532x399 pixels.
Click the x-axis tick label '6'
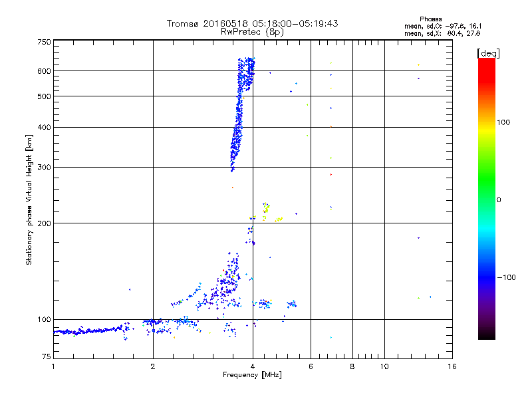[x=311, y=366]
